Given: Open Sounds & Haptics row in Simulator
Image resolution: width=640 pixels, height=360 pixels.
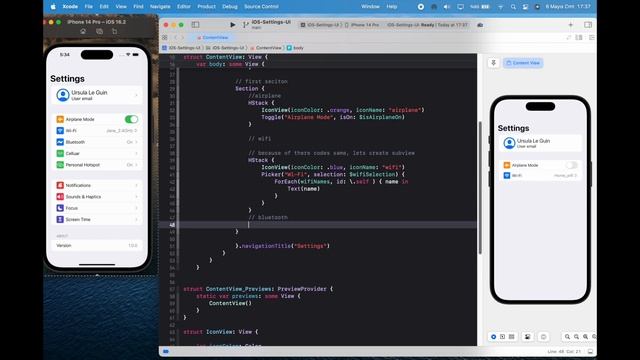Looking at the screenshot, I should point(97,197).
